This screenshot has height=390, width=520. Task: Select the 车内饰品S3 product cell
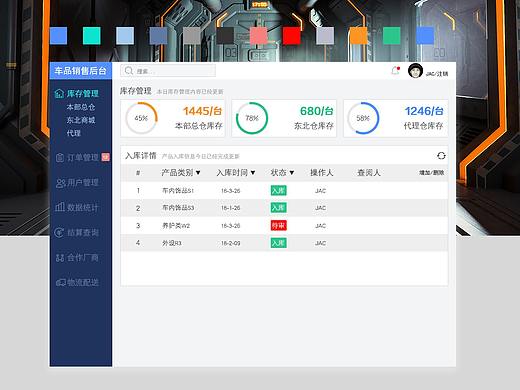coord(178,208)
